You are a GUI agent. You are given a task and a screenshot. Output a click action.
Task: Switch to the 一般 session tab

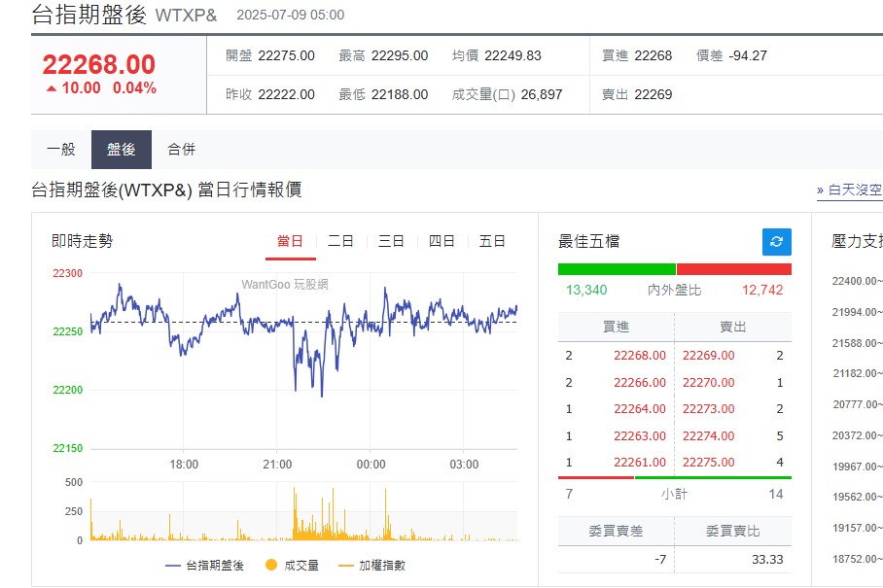[x=61, y=150]
